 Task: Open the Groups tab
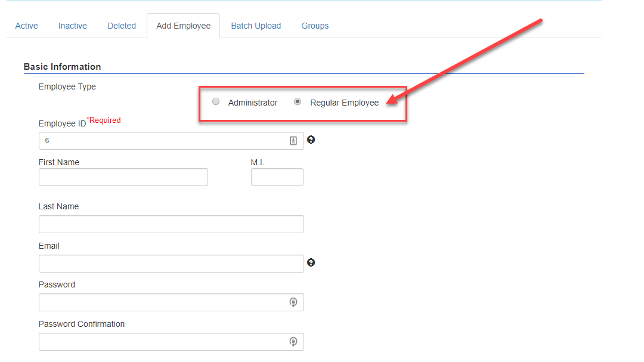[315, 26]
